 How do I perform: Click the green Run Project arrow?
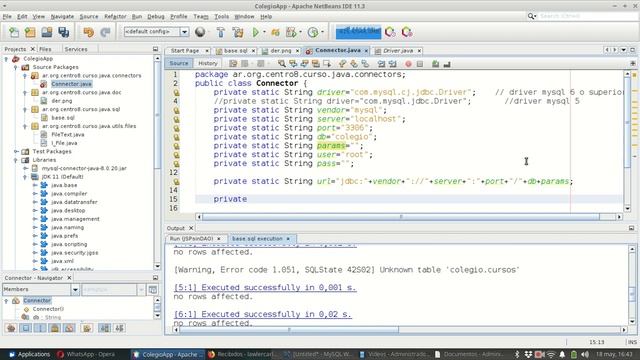(x=256, y=32)
